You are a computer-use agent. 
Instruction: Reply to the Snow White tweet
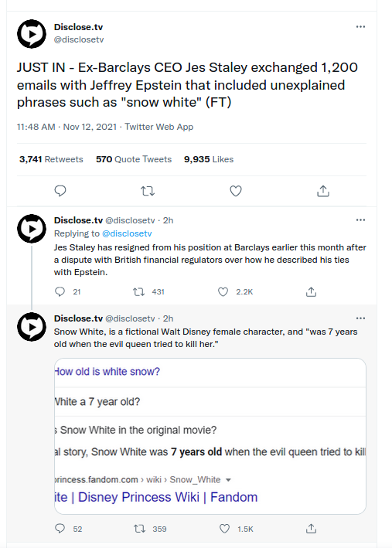click(x=60, y=529)
